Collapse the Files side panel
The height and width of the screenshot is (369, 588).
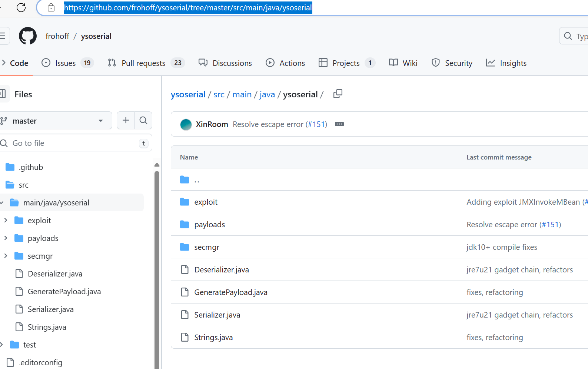pyautogui.click(x=3, y=94)
